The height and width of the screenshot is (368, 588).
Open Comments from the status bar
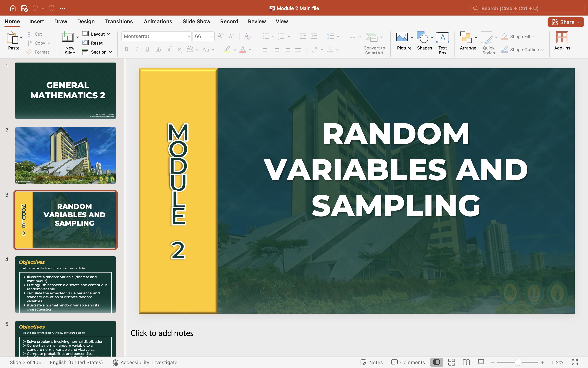(x=408, y=362)
